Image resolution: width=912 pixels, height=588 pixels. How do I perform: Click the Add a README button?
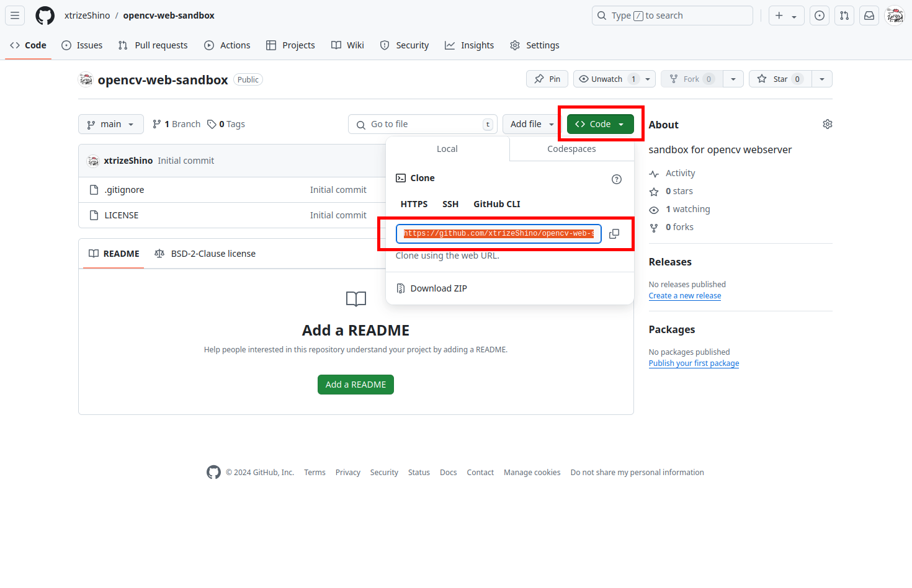coord(355,384)
